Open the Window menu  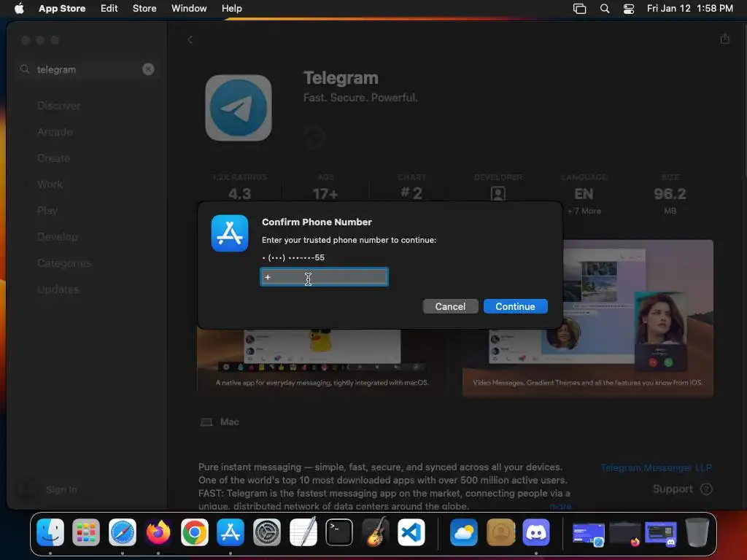pyautogui.click(x=189, y=8)
